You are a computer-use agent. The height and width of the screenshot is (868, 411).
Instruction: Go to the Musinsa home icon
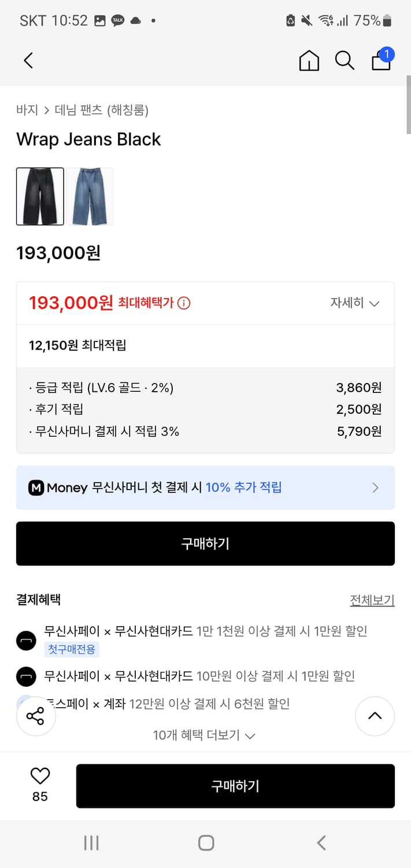pyautogui.click(x=309, y=60)
